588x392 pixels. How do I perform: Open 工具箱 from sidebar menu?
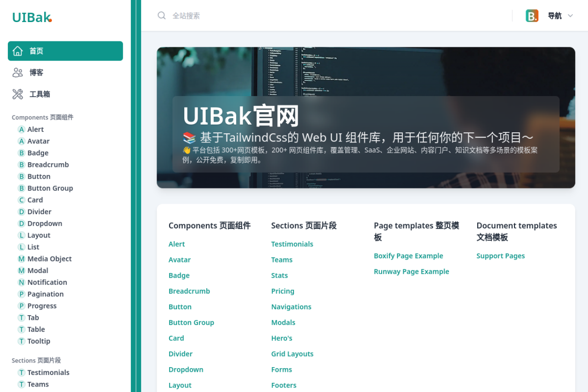tap(65, 94)
